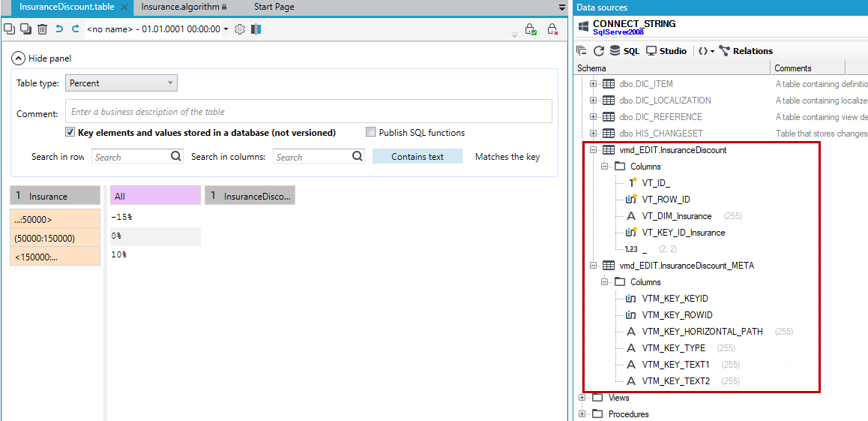
Task: Click the red unlock icon
Action: click(x=552, y=29)
